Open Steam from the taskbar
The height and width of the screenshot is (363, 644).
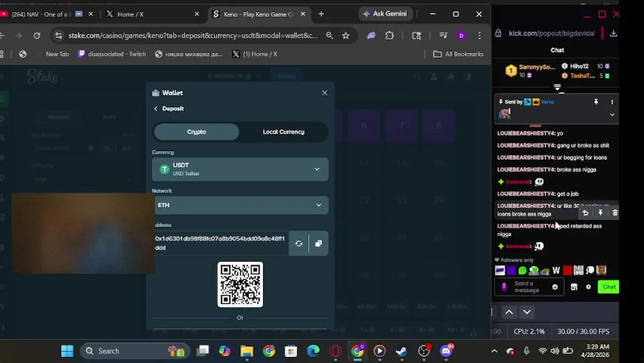(x=402, y=351)
